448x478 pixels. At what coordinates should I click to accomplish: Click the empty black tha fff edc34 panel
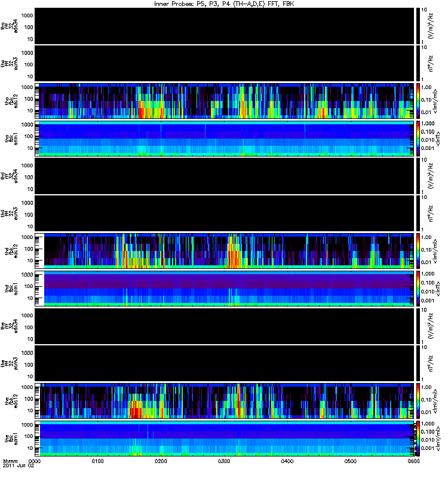coord(226,26)
